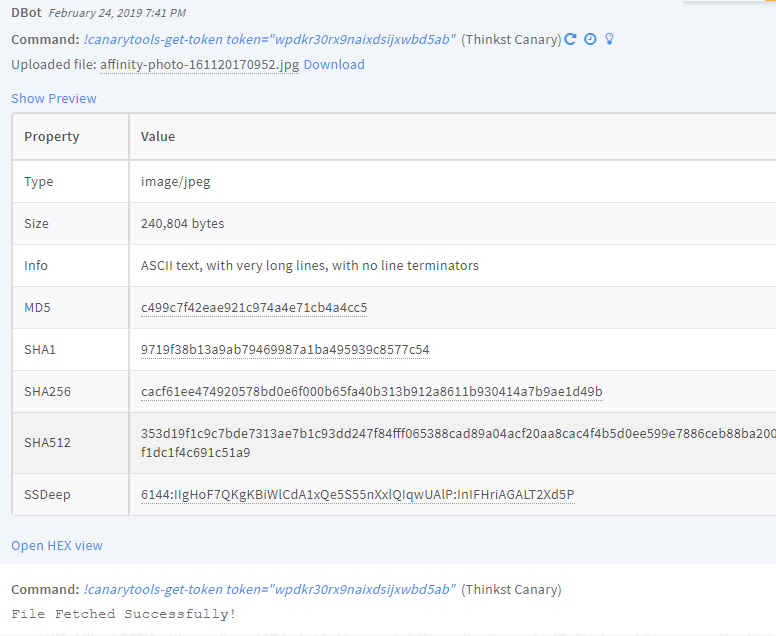The width and height of the screenshot is (776, 636).
Task: Click the lightbulb hint icon
Action: pyautogui.click(x=609, y=39)
